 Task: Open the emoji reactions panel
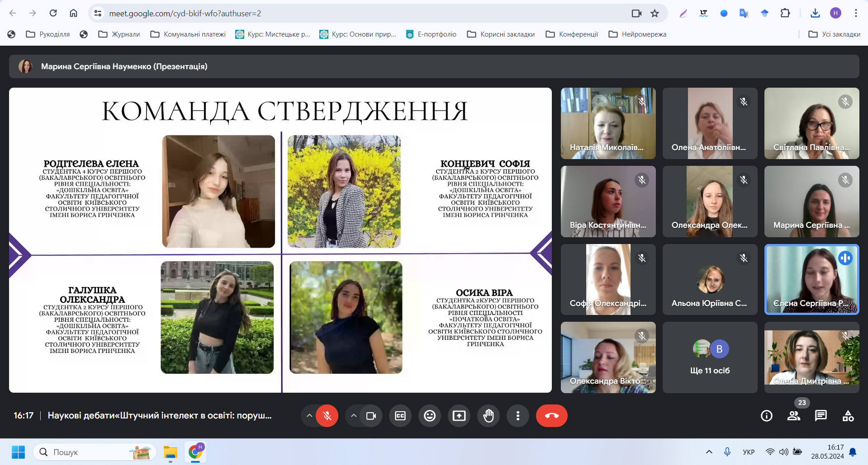pos(430,416)
